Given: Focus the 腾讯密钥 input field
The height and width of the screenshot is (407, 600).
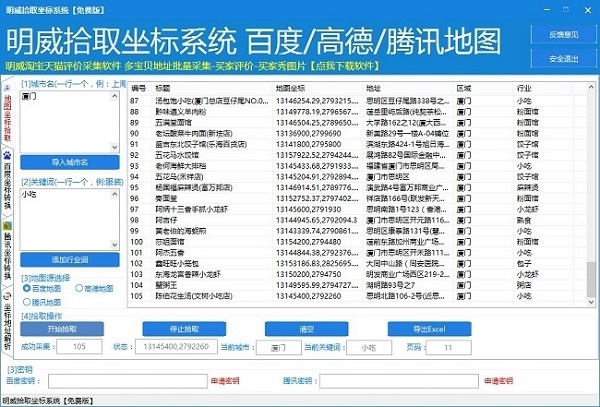Looking at the screenshot, I should click(x=399, y=381).
